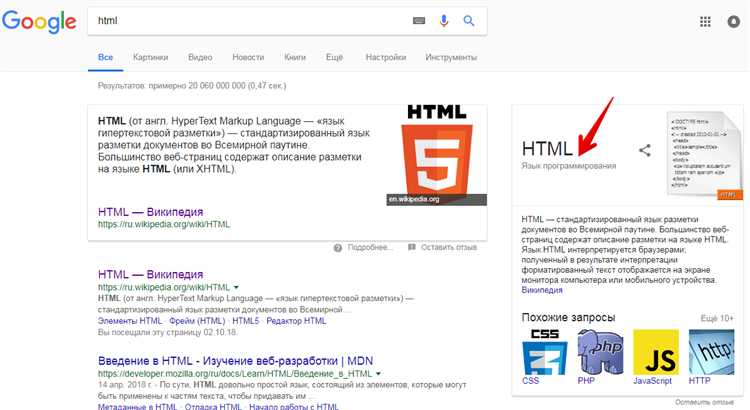Open the account notifications bell icon
Screen dimensions: 750x410
pyautogui.click(x=733, y=21)
